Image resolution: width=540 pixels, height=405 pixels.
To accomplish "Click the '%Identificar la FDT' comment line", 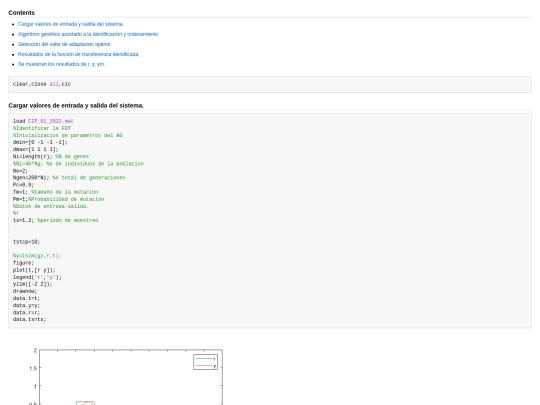I will click(x=42, y=128).
